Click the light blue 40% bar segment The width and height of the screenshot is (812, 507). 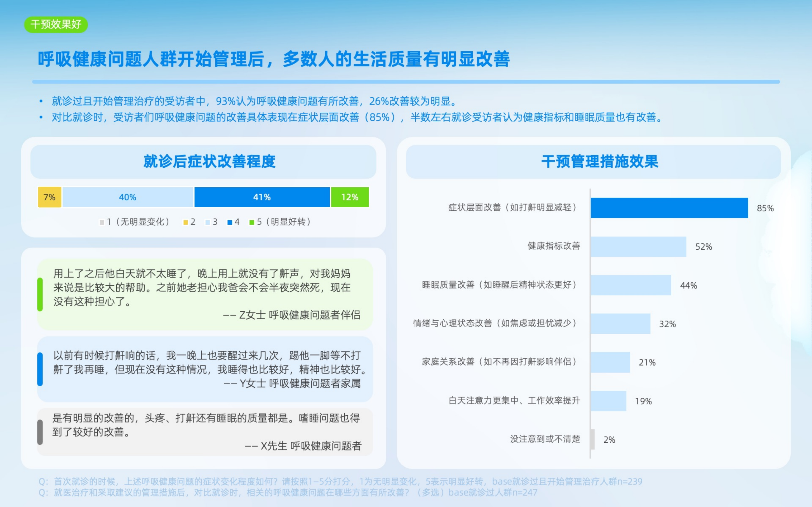(x=128, y=197)
